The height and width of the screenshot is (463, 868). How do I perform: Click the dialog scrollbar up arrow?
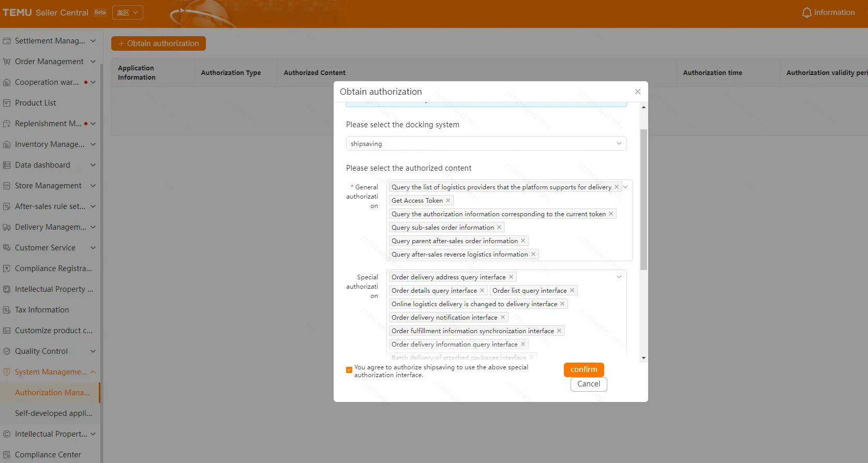643,107
